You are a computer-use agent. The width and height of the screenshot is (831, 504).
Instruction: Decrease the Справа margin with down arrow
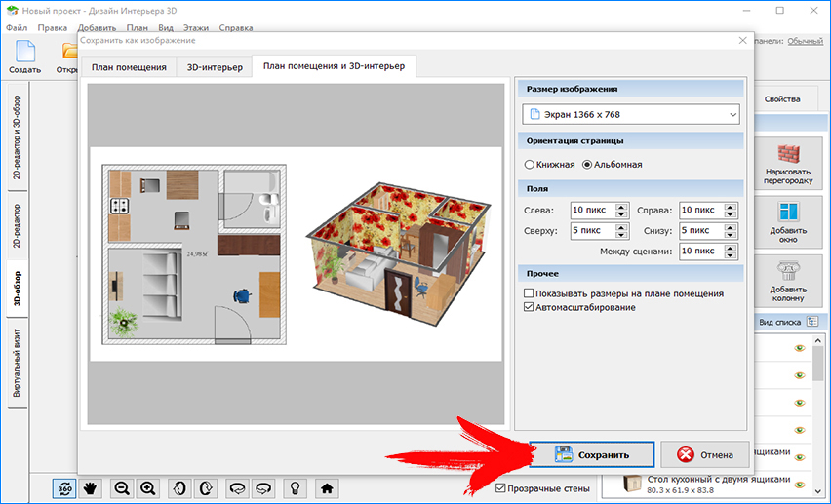tap(731, 214)
